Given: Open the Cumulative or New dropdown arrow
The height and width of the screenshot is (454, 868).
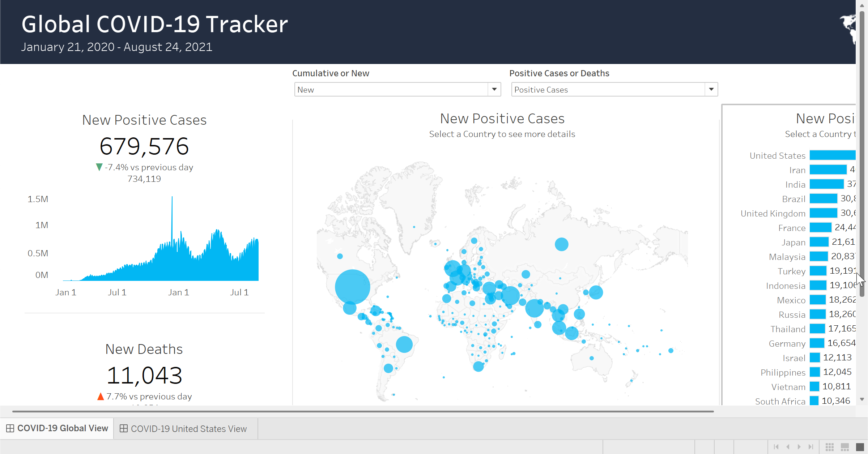Looking at the screenshot, I should (x=494, y=89).
